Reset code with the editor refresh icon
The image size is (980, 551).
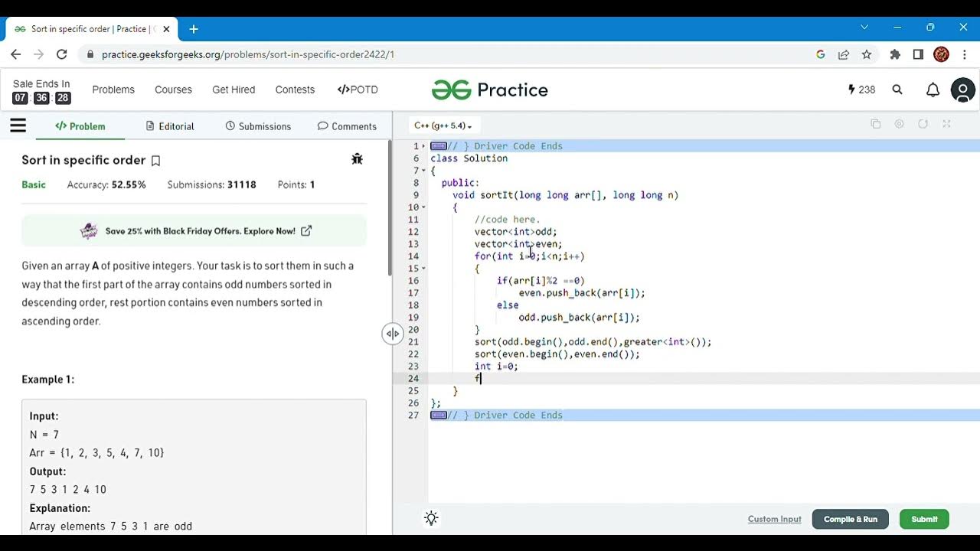923,124
